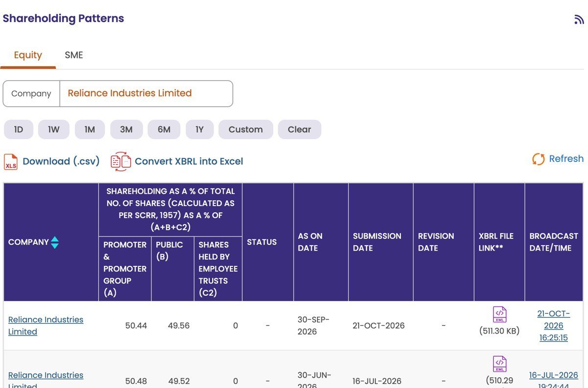
Task: Click submission date 21-OCT-2026
Action: pos(379,326)
